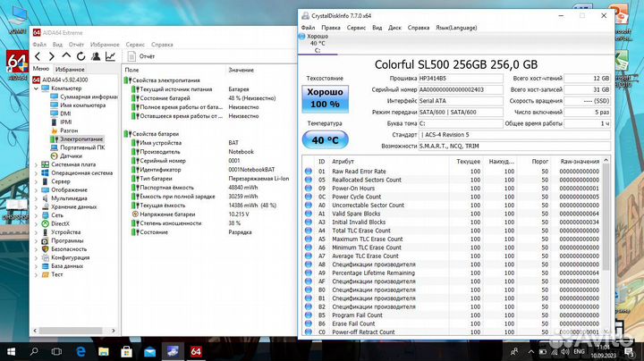Screen dimensions: 644x361
Task: Select the Безопасность tree item
Action: [64, 249]
